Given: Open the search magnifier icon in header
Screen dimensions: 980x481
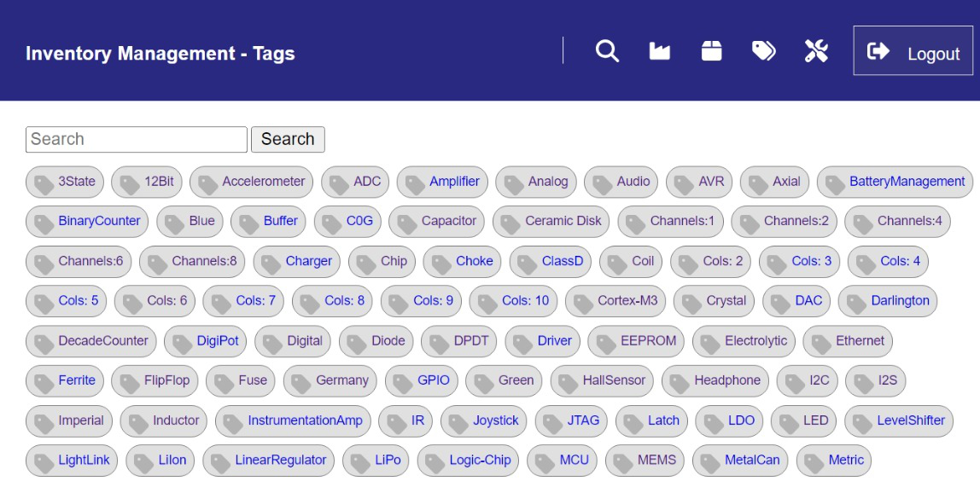Looking at the screenshot, I should [607, 50].
